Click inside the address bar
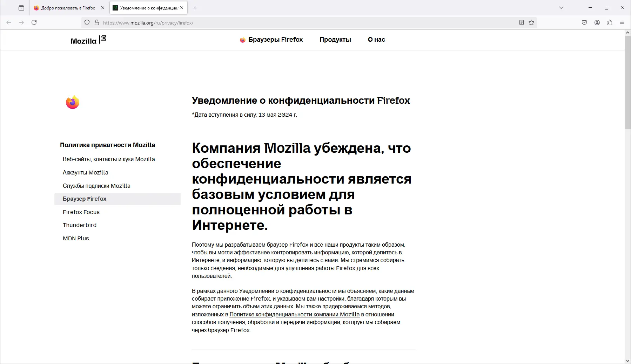This screenshot has height=364, width=631. click(x=246, y=22)
